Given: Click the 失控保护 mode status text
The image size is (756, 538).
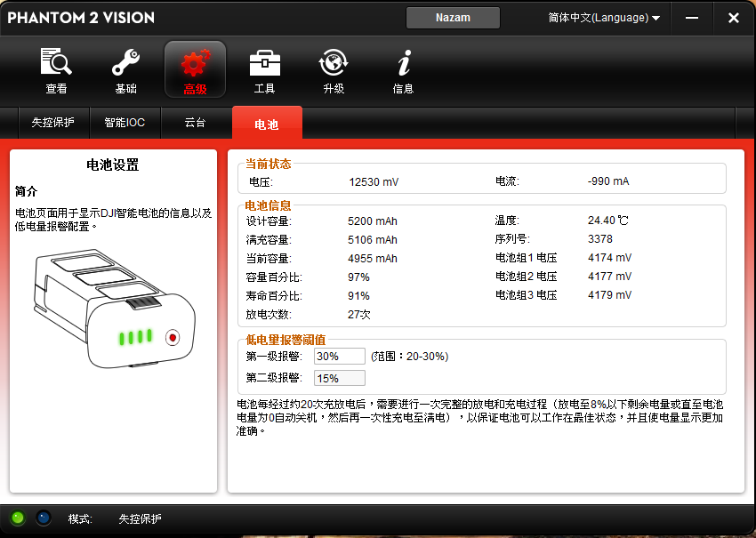Looking at the screenshot, I should [x=140, y=518].
